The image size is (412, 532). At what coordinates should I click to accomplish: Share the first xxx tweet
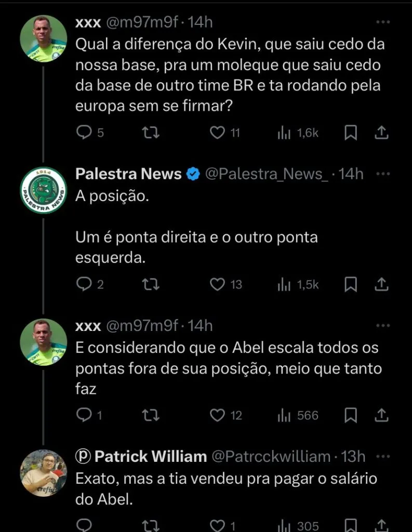(x=382, y=133)
